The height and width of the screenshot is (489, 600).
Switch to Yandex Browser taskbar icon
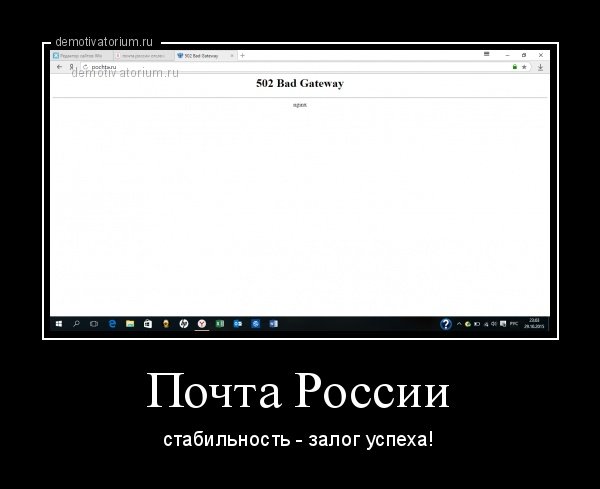[201, 324]
